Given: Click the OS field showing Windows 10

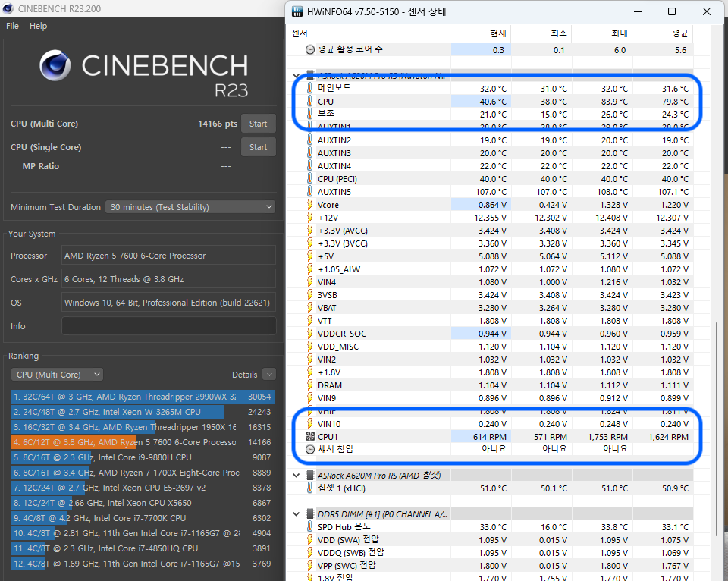Looking at the screenshot, I should (x=168, y=303).
